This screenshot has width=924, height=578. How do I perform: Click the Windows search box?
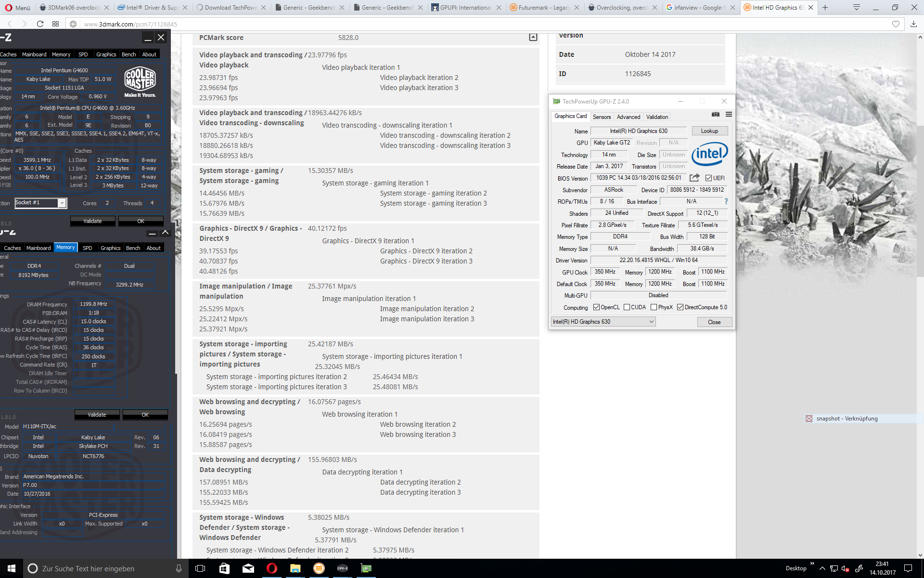tap(106, 568)
